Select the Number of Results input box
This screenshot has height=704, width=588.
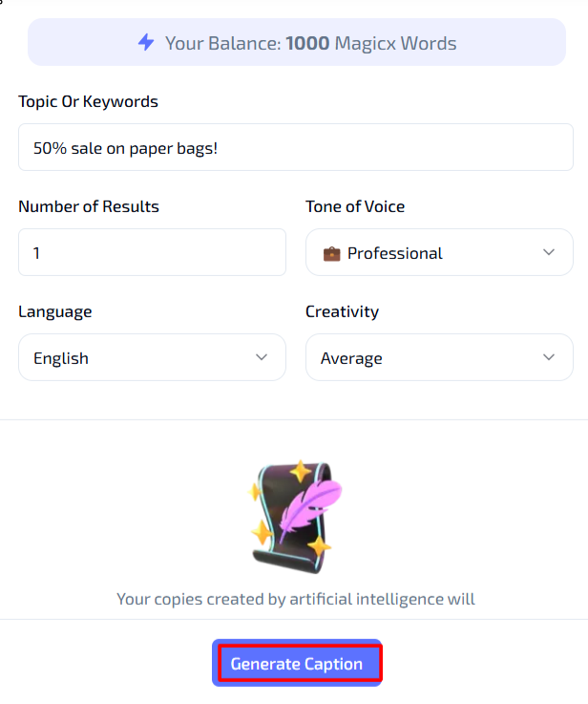(x=152, y=252)
